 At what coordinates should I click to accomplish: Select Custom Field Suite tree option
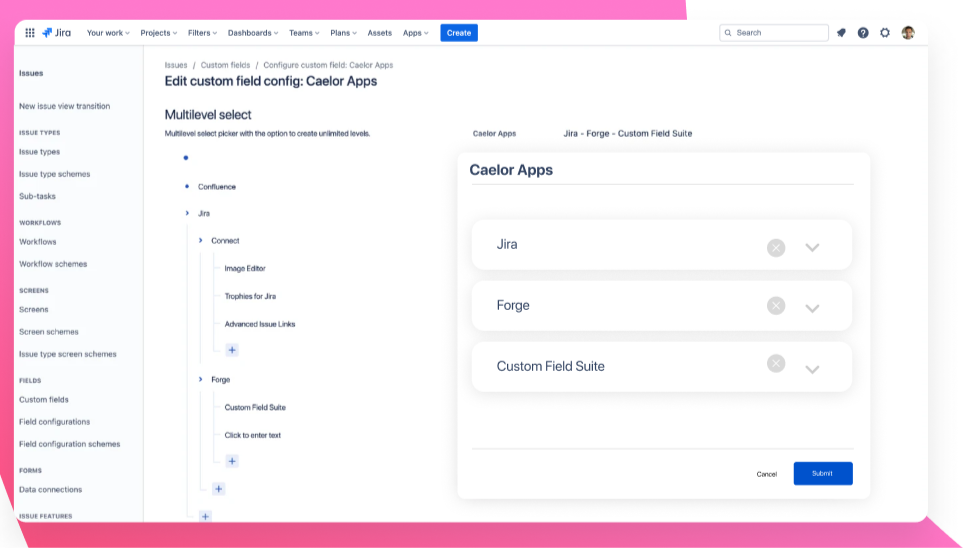[255, 407]
